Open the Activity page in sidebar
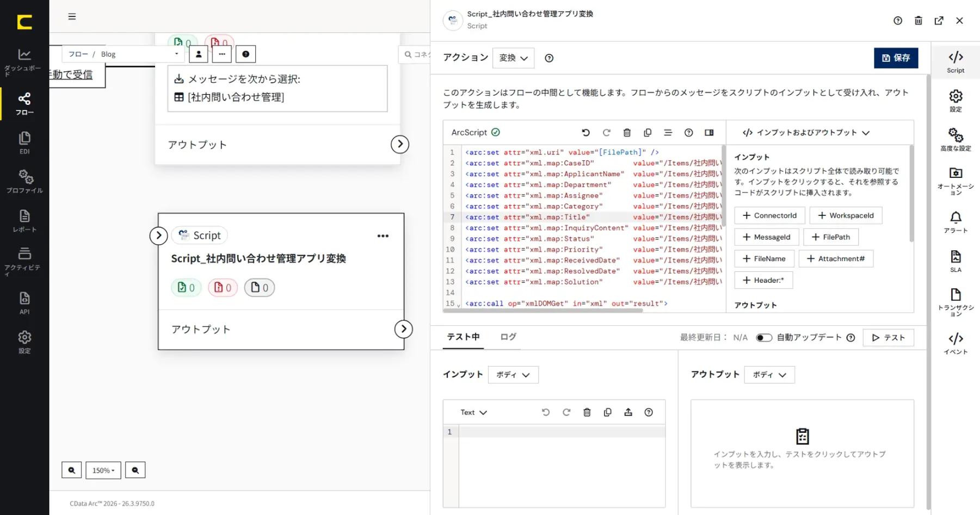This screenshot has height=515, width=980. pos(24,261)
